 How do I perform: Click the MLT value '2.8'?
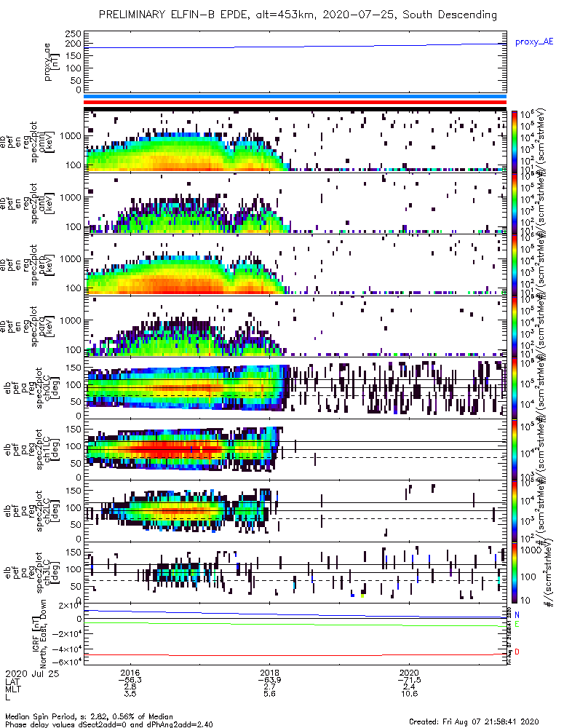pyautogui.click(x=130, y=687)
